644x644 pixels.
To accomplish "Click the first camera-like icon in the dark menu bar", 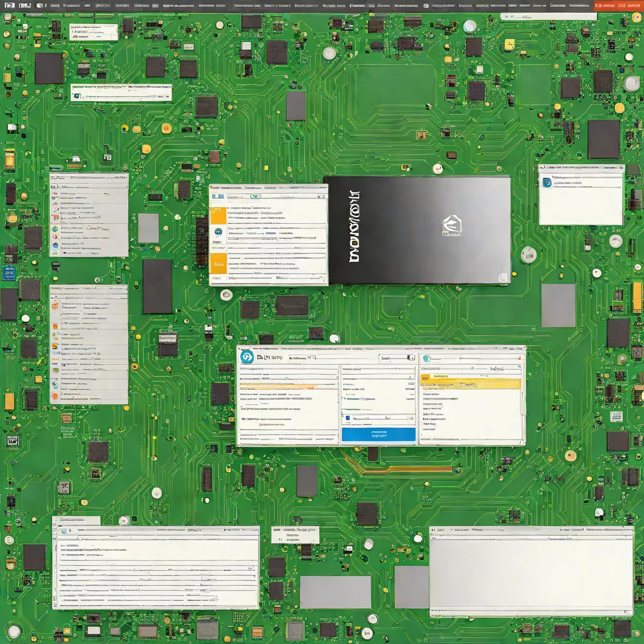I will point(9,5).
